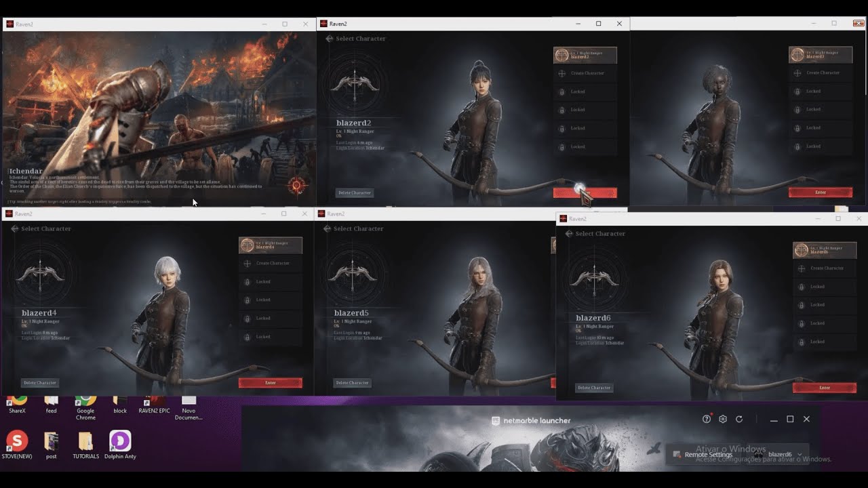The image size is (868, 488).
Task: Open the TUTORIALS folder on desktop
Action: click(85, 445)
